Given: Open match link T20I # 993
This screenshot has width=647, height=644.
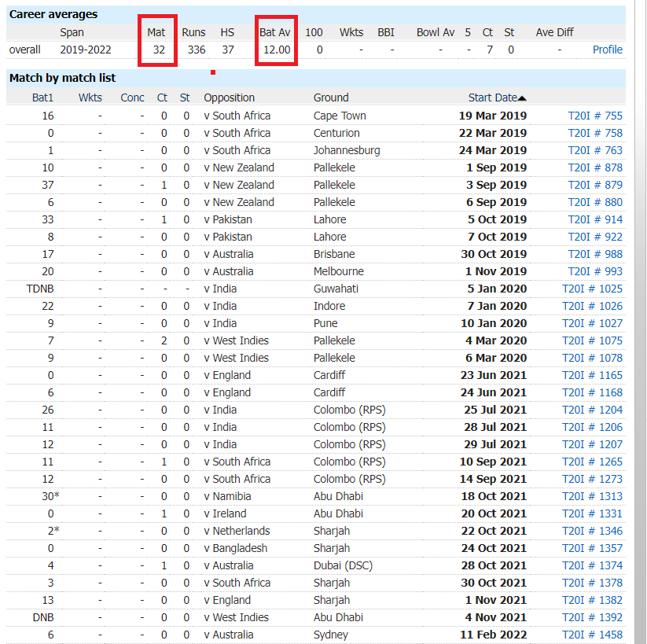Looking at the screenshot, I should click(595, 271).
